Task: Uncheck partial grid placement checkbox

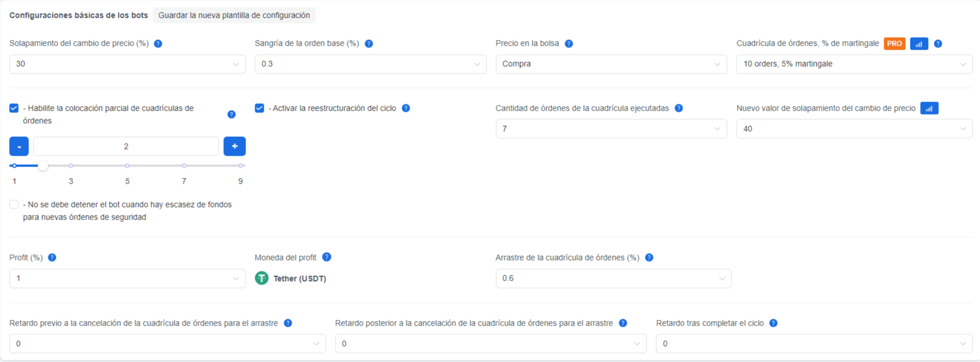Action: (x=14, y=108)
